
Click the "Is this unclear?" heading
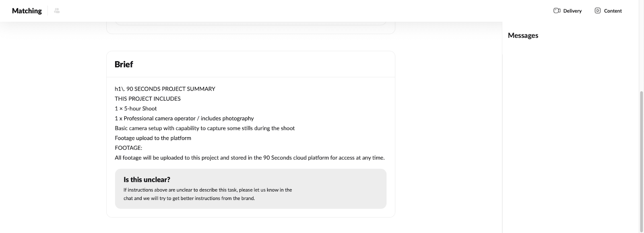[x=147, y=179]
